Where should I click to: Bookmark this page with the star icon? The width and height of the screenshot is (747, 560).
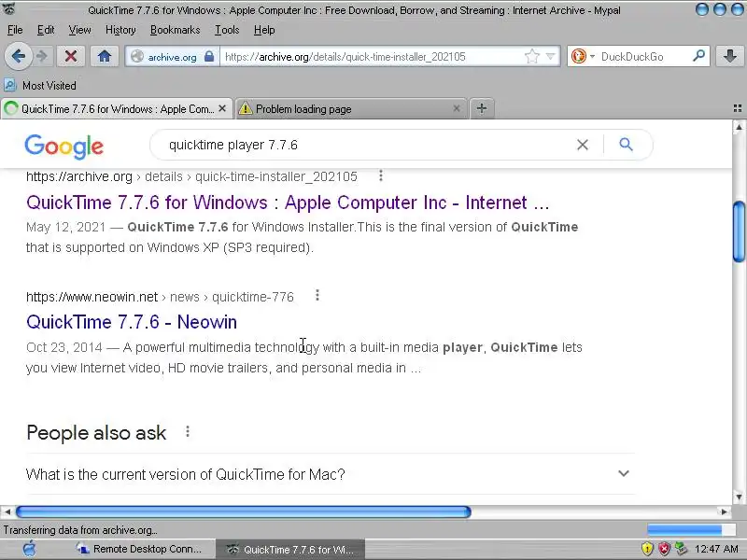(531, 57)
